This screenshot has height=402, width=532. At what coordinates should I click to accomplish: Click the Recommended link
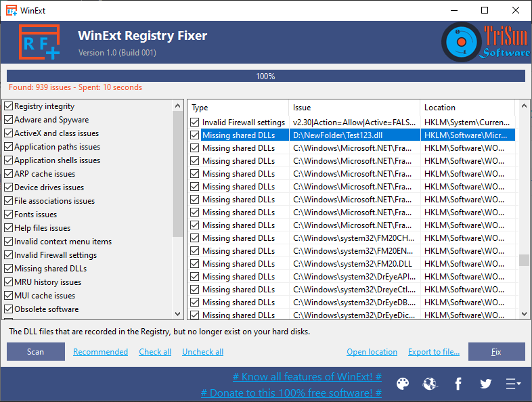point(100,352)
